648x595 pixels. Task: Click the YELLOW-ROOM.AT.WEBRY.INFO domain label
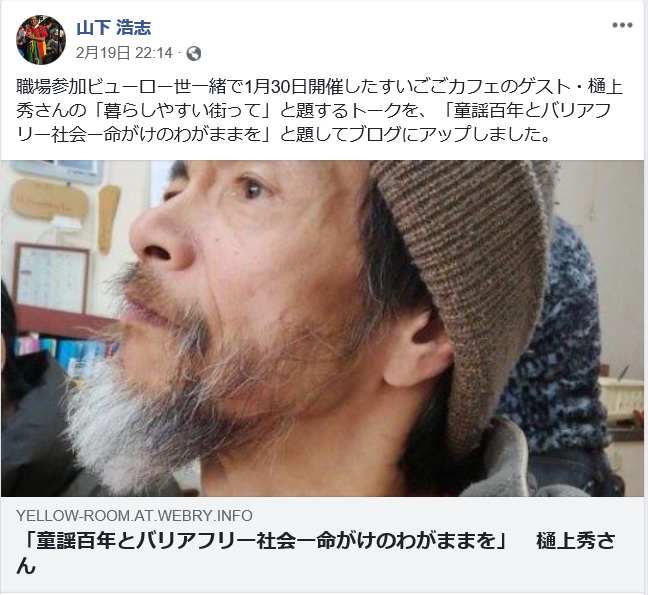[x=134, y=516]
